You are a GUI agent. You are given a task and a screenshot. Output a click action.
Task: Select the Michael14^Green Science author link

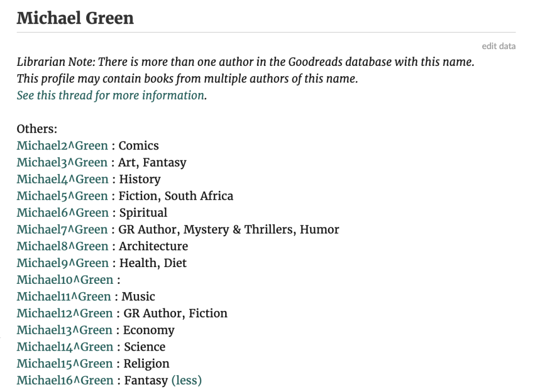65,347
